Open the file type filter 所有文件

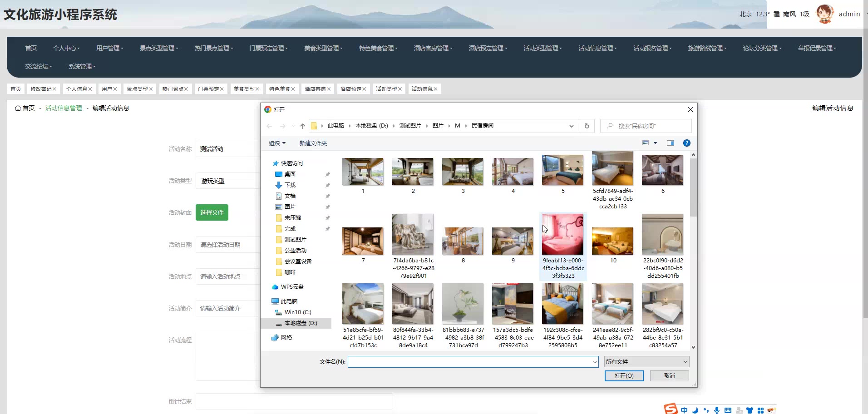click(x=647, y=362)
